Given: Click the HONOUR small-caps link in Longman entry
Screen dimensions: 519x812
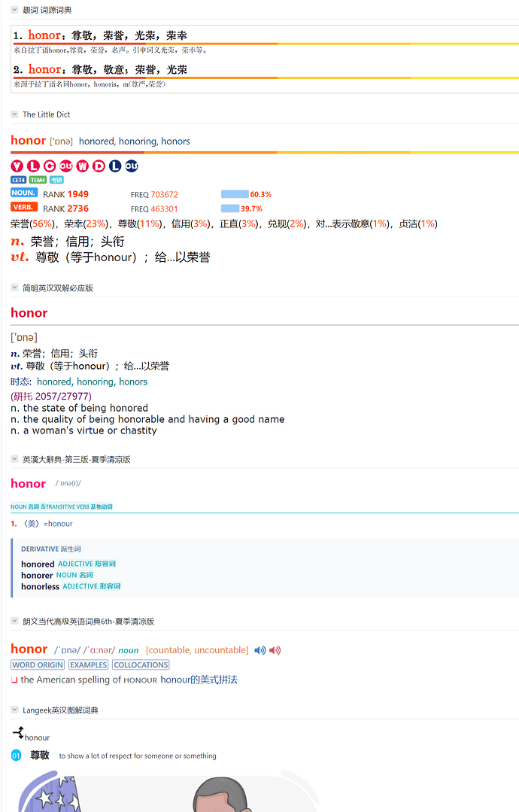Looking at the screenshot, I should [x=140, y=680].
